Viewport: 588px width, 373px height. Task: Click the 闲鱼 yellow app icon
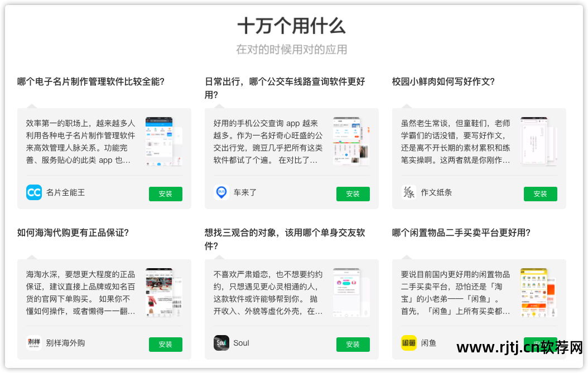point(409,343)
